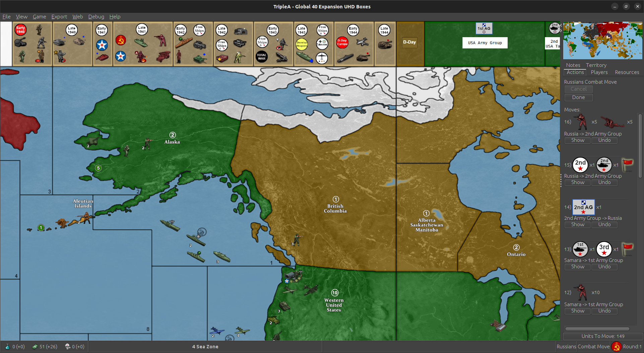Switch to the Territory tab
Screen dimensions: 644x353
[596, 65]
